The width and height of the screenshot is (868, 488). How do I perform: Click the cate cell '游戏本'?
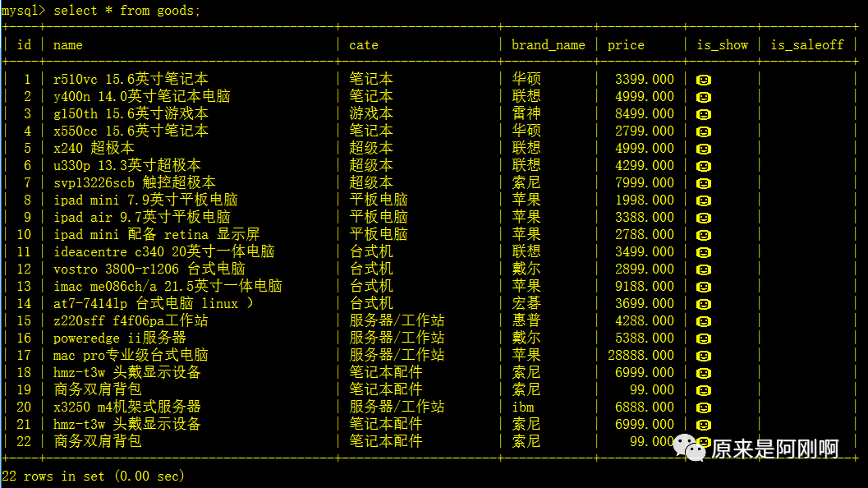click(371, 113)
